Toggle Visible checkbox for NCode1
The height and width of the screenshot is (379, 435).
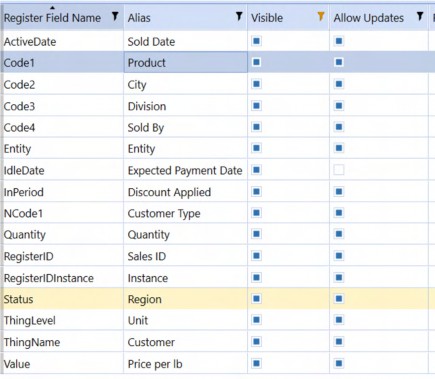click(256, 213)
